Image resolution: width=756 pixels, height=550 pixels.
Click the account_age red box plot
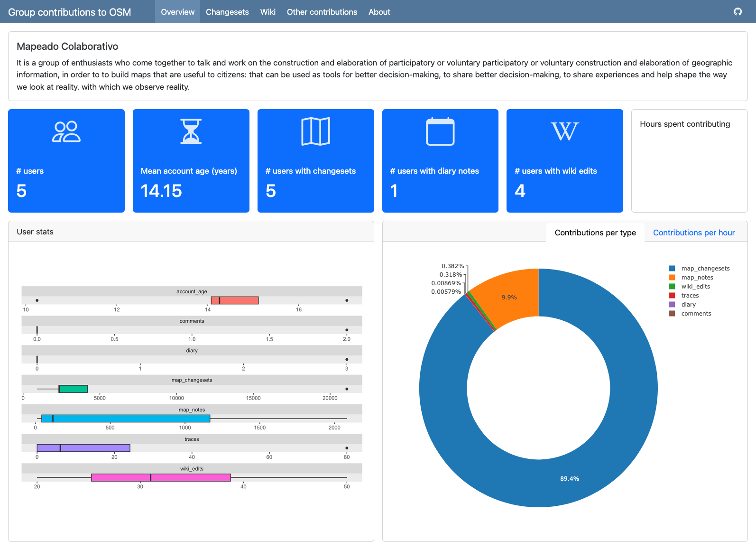(x=235, y=300)
